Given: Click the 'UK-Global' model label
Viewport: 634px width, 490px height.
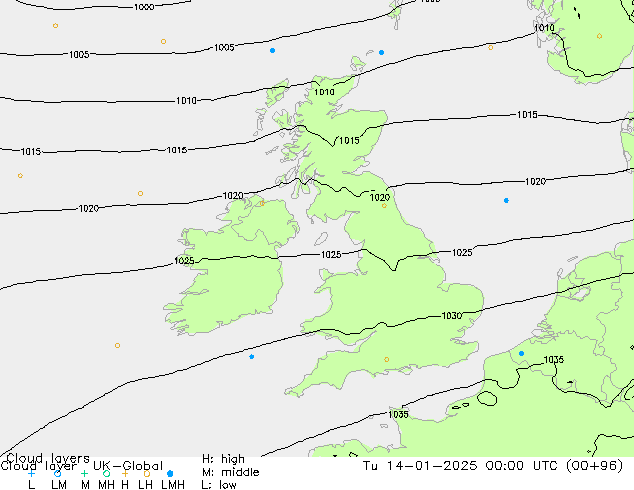Looking at the screenshot, I should pyautogui.click(x=128, y=466).
